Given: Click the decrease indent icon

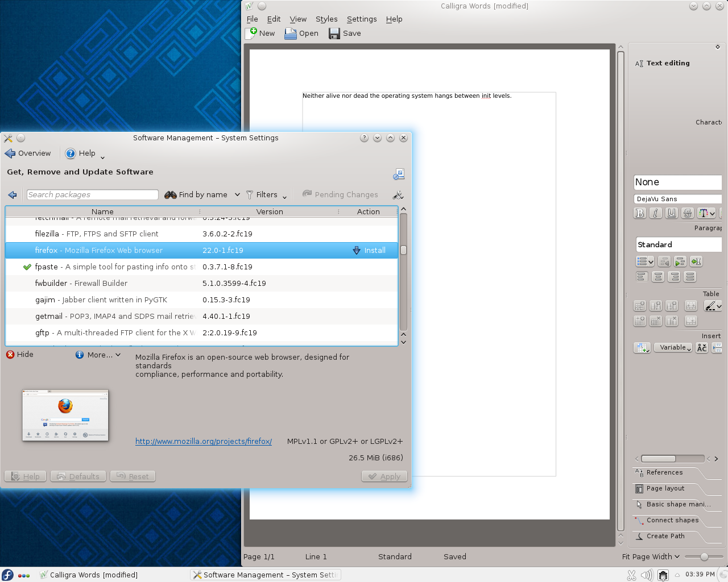Looking at the screenshot, I should point(664,261).
